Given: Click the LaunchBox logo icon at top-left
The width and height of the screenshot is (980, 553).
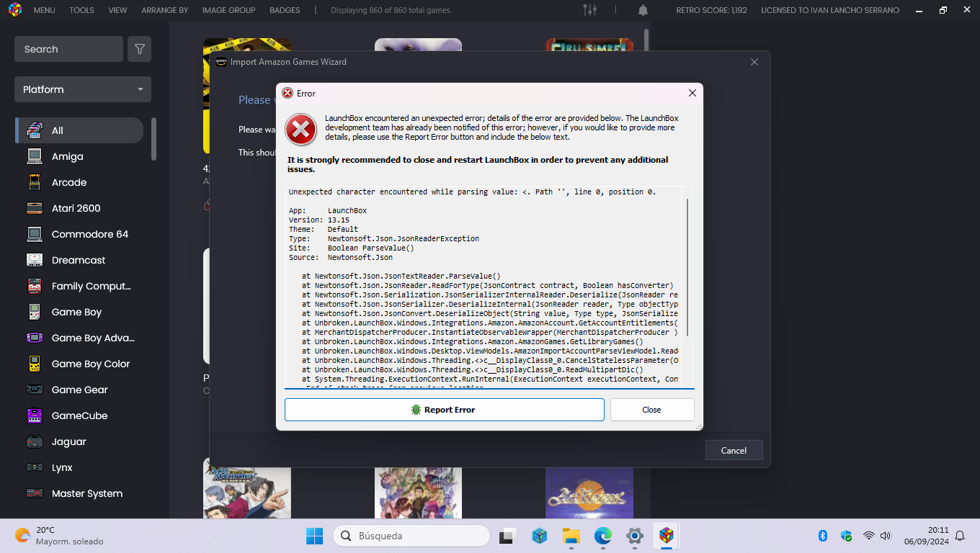Looking at the screenshot, I should click(14, 10).
